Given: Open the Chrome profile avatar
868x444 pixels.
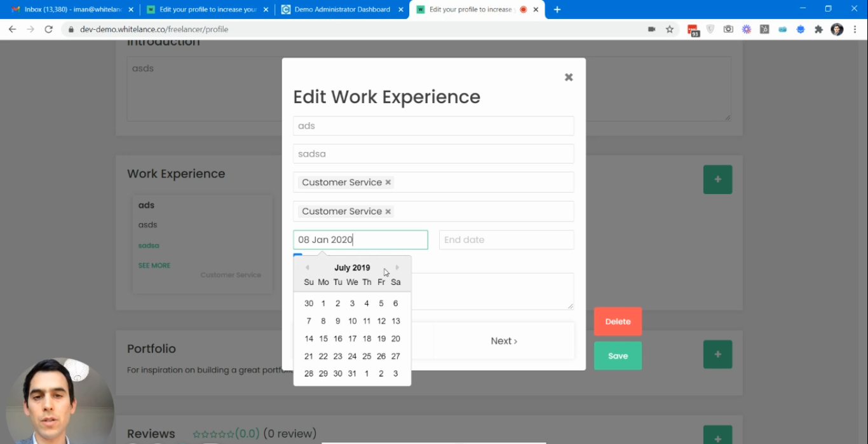Looking at the screenshot, I should tap(837, 29).
